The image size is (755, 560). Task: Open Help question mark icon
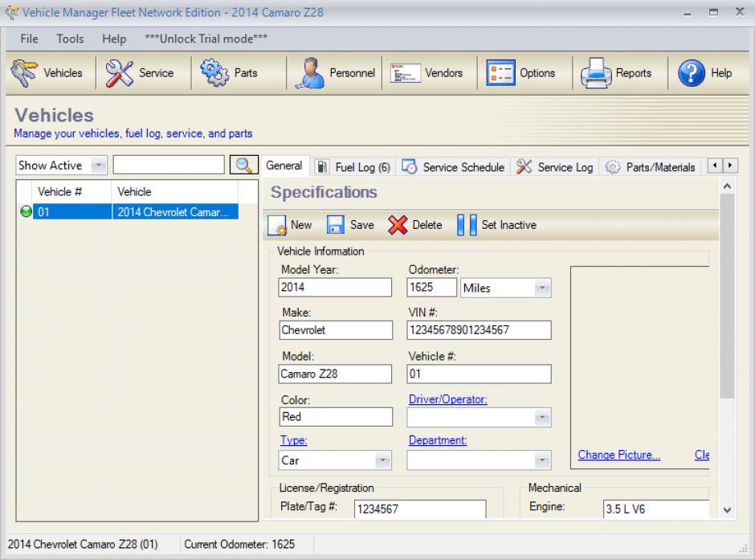[x=692, y=73]
